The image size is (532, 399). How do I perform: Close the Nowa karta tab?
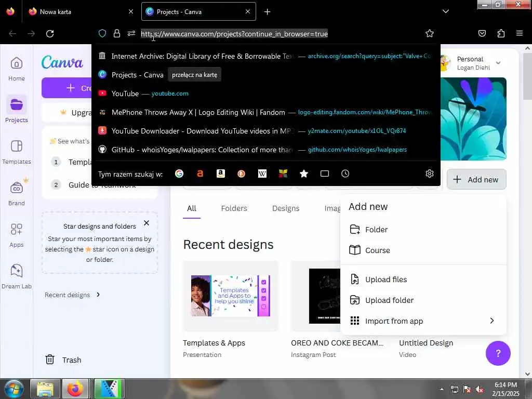(130, 11)
